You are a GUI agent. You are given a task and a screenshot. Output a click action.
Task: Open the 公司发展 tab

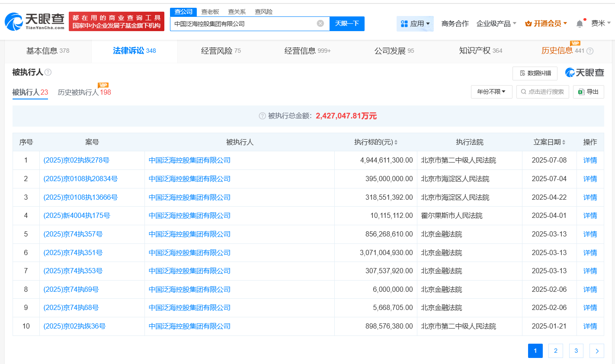pyautogui.click(x=394, y=51)
